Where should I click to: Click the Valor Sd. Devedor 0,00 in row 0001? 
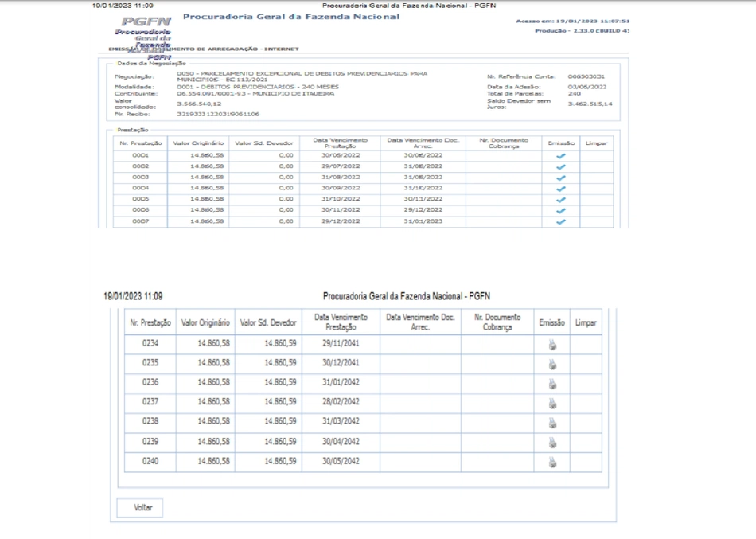(x=286, y=155)
